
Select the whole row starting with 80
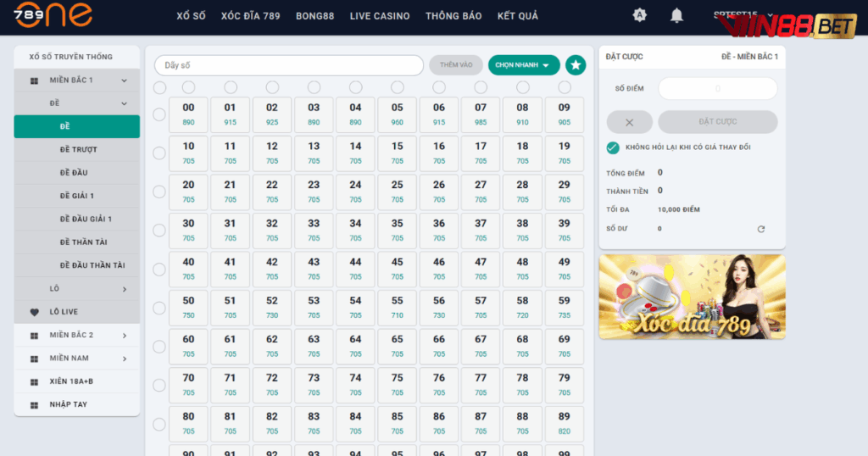pos(159,425)
